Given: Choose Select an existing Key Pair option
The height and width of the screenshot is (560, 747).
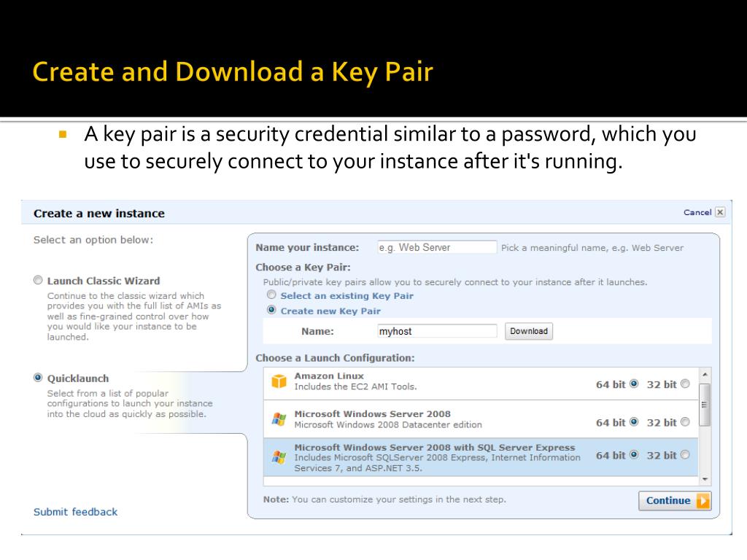Looking at the screenshot, I should point(271,295).
